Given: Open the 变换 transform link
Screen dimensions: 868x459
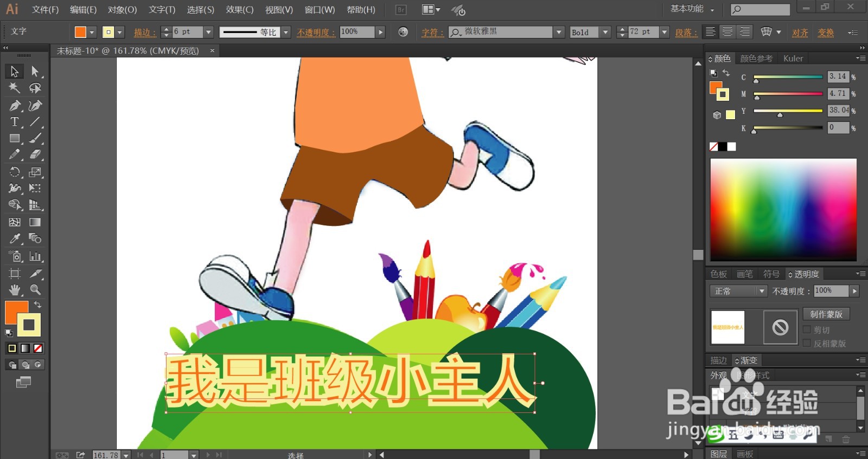Looking at the screenshot, I should click(x=826, y=33).
